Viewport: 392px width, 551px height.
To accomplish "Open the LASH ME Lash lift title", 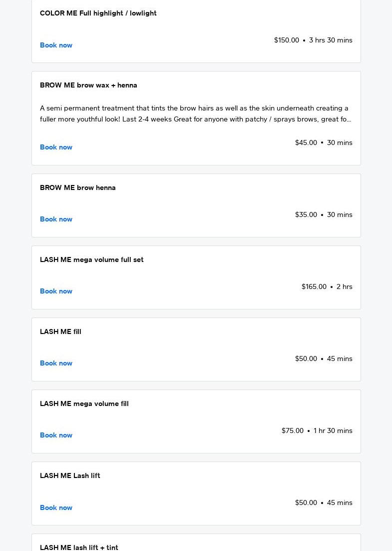I will click(70, 475).
